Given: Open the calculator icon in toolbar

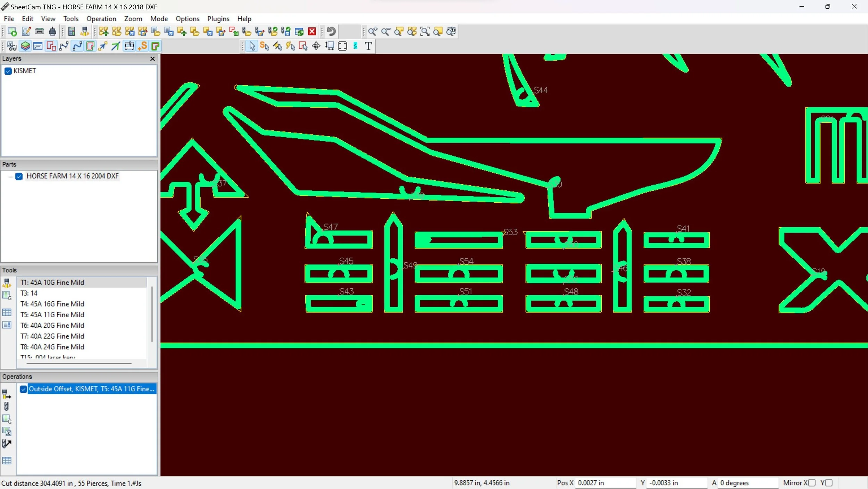Looking at the screenshot, I should pyautogui.click(x=72, y=32).
